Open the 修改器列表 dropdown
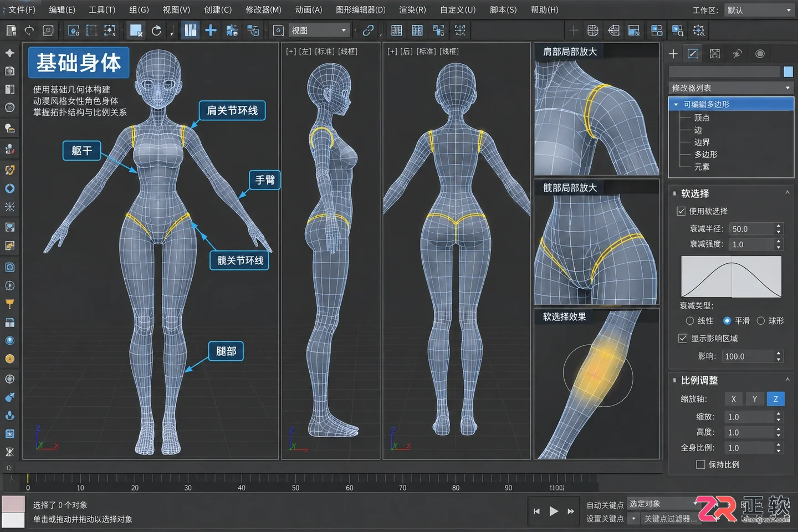Viewport: 798px width, 532px height. (x=731, y=88)
